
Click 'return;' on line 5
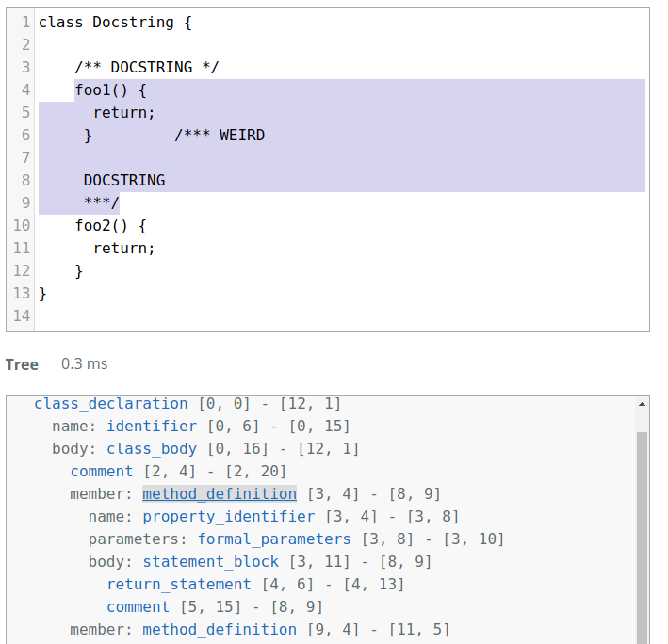click(x=124, y=112)
